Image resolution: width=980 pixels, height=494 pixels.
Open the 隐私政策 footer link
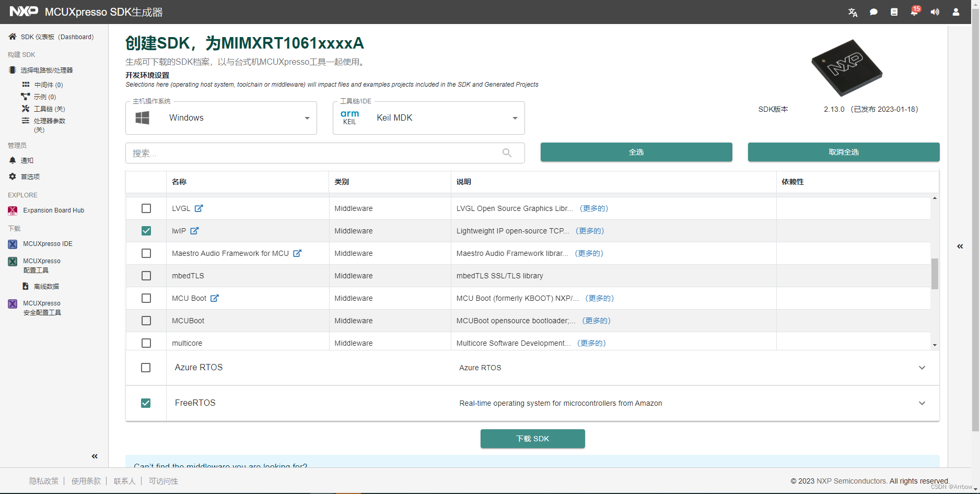44,481
